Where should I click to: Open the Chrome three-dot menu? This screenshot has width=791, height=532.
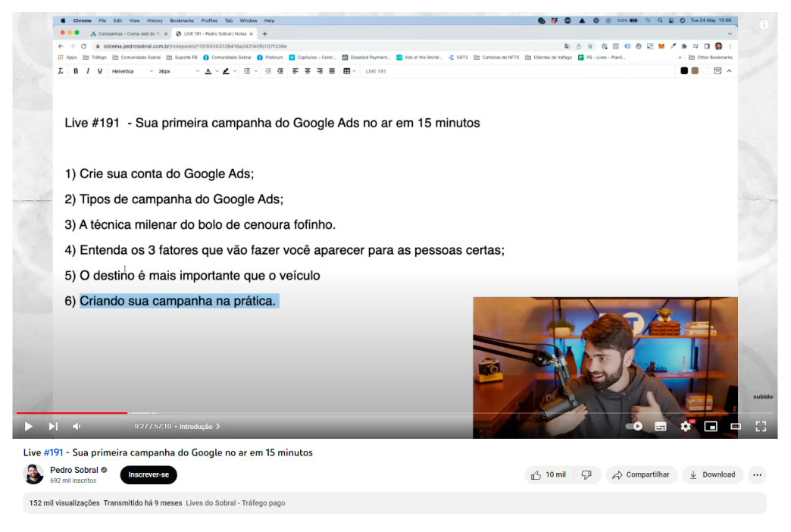coord(730,46)
